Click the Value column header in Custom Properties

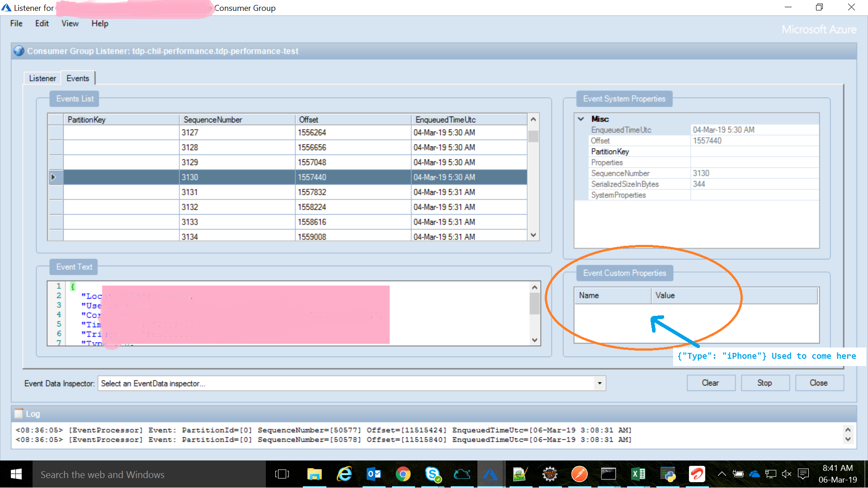(x=735, y=296)
